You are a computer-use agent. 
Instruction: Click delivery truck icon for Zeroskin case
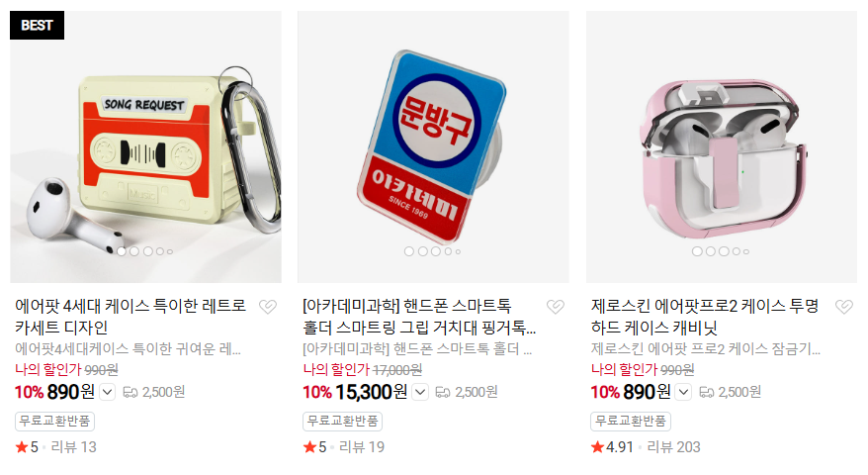[x=706, y=393]
